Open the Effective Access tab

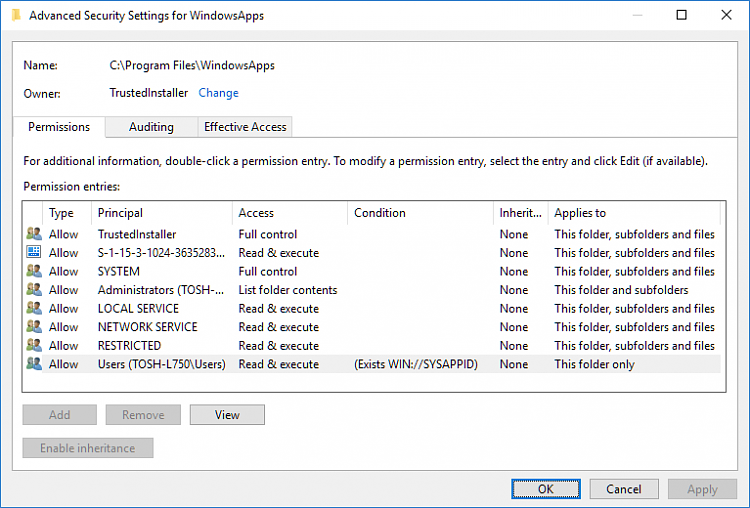tap(245, 127)
